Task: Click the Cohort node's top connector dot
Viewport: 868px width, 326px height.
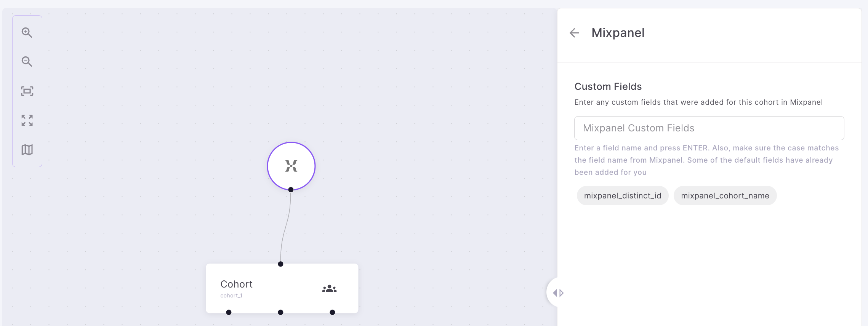Action: [280, 264]
